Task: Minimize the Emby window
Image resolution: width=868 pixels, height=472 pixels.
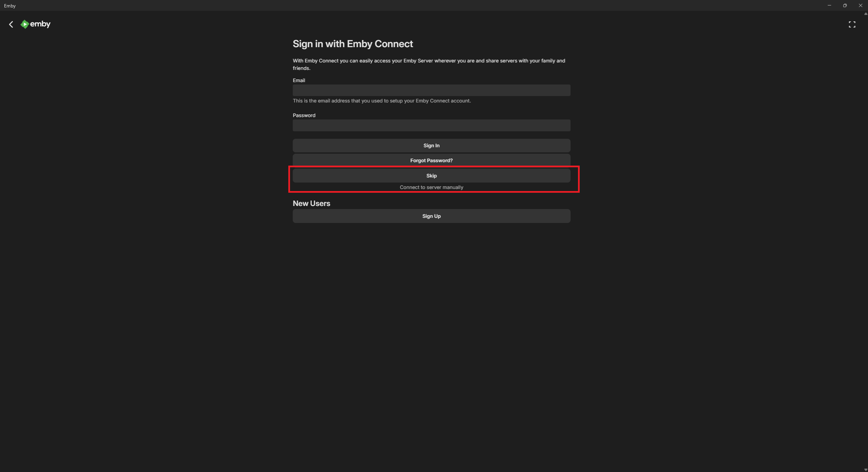Action: pos(829,5)
